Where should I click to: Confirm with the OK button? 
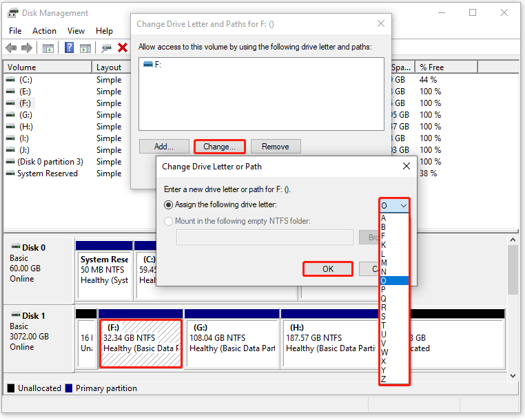(x=328, y=269)
